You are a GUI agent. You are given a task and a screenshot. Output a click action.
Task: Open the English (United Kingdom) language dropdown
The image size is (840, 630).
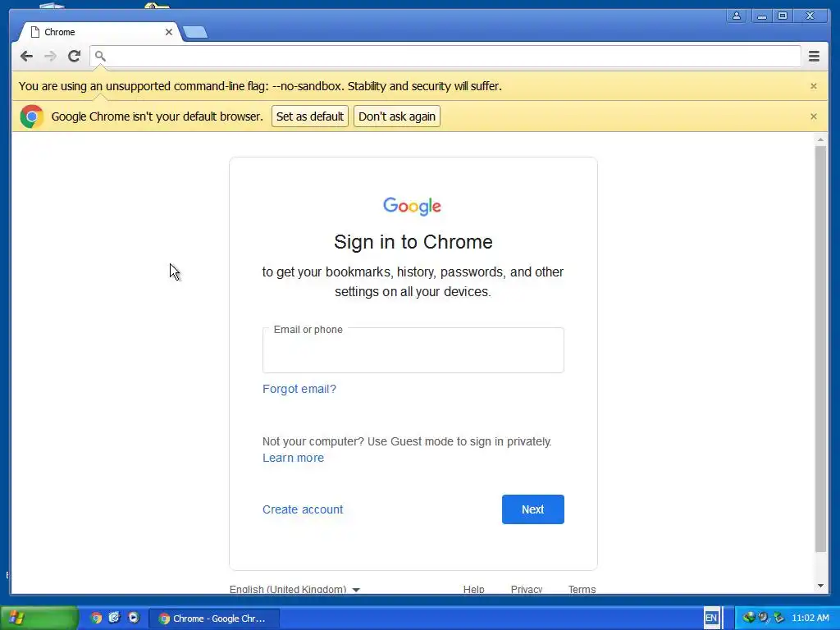(294, 589)
